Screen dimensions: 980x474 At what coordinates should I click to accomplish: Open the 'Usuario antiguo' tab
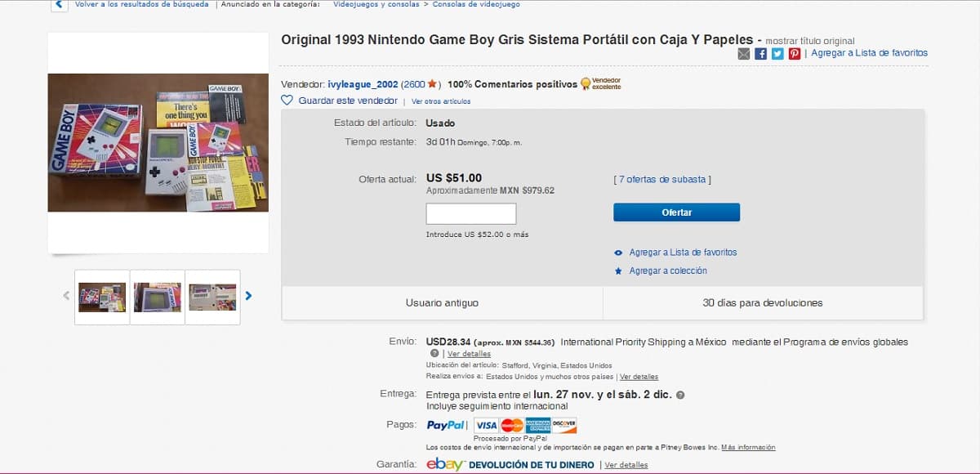tap(442, 303)
